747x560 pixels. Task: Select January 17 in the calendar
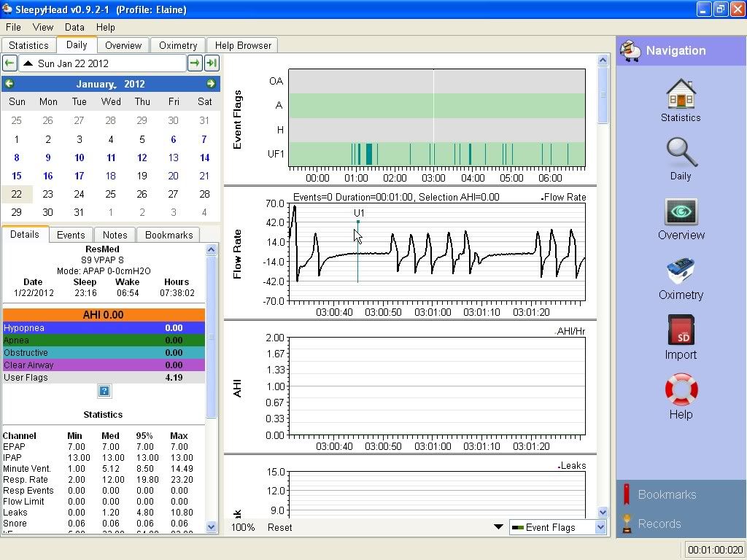(x=79, y=176)
